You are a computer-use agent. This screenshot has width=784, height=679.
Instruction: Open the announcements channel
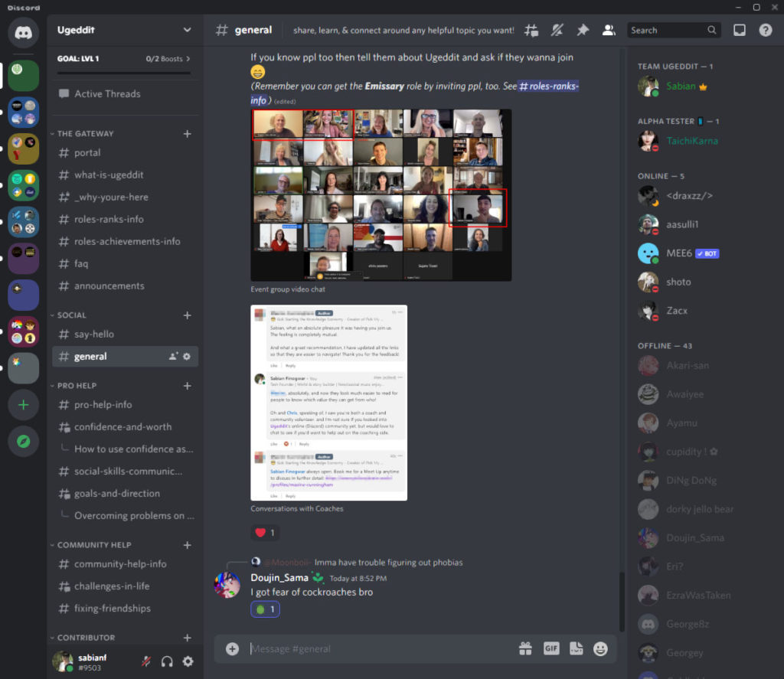(125, 286)
